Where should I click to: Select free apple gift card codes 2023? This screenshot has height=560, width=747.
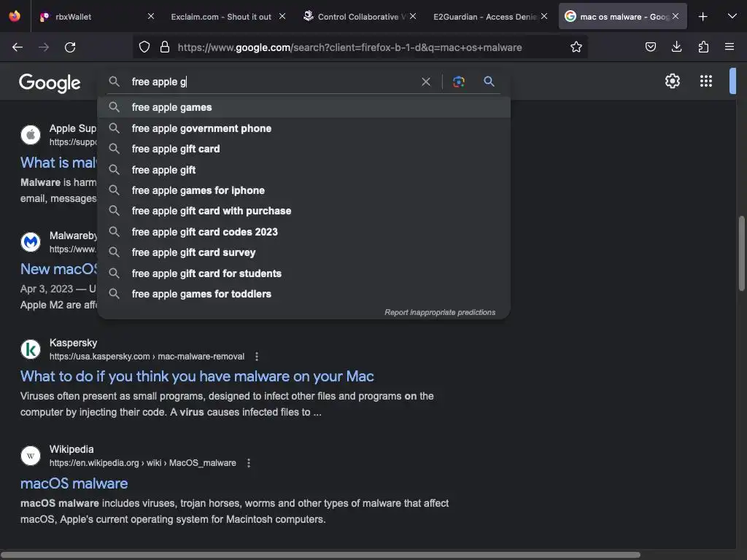pyautogui.click(x=303, y=232)
